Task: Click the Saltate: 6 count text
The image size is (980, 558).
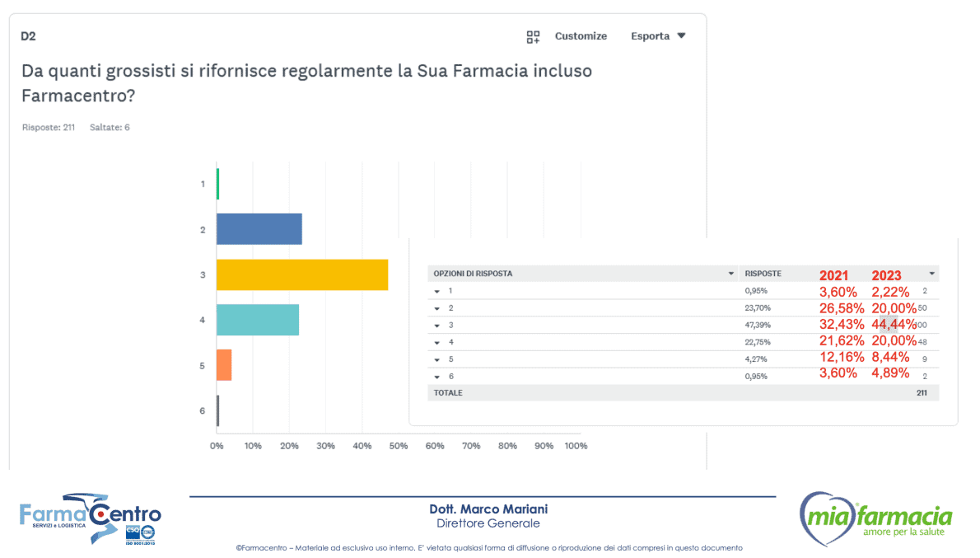Action: pos(110,128)
